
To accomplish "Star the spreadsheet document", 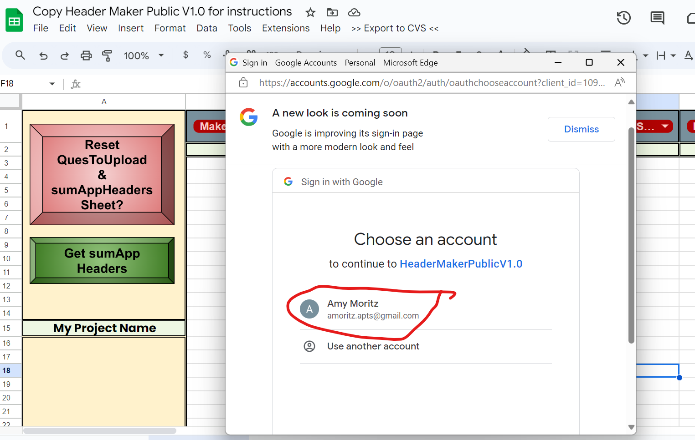I will (x=310, y=12).
